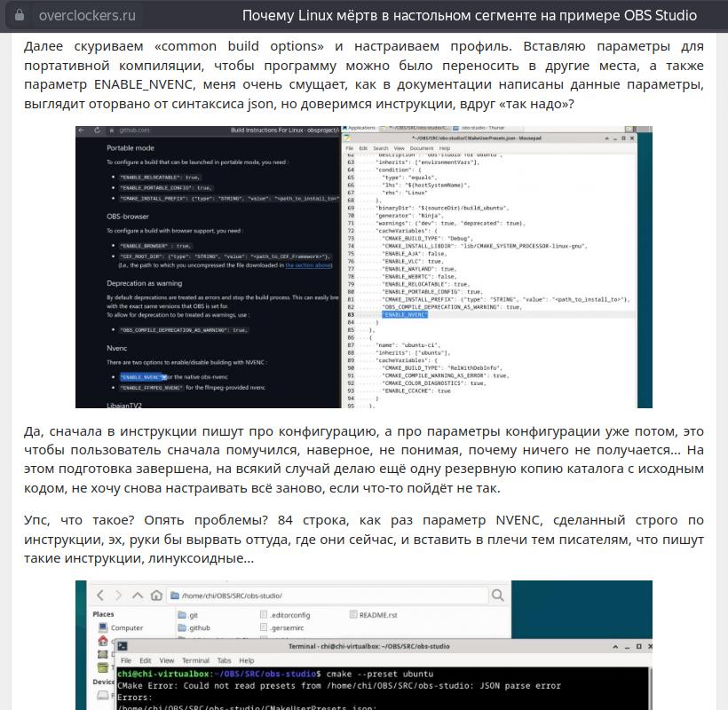Open the Document menu in Mousepad
The image size is (728, 710).
[421, 148]
